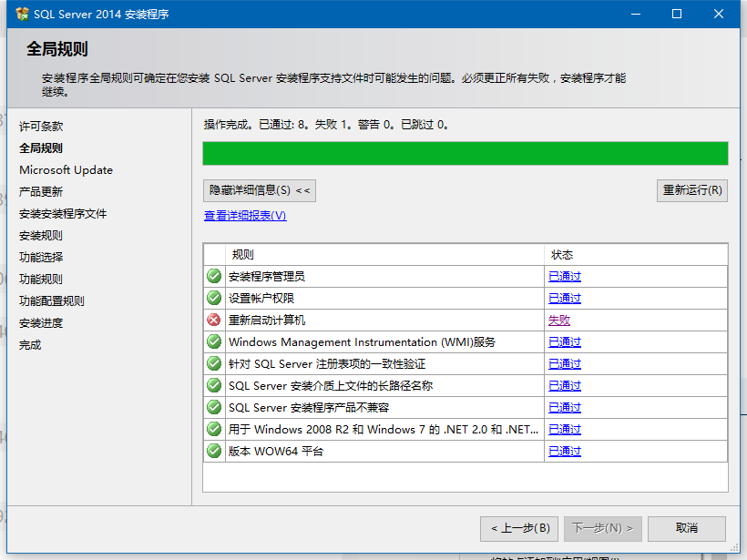Open 已通过 link for 安装程序管理员
Screen dimensions: 747x560
565,277
